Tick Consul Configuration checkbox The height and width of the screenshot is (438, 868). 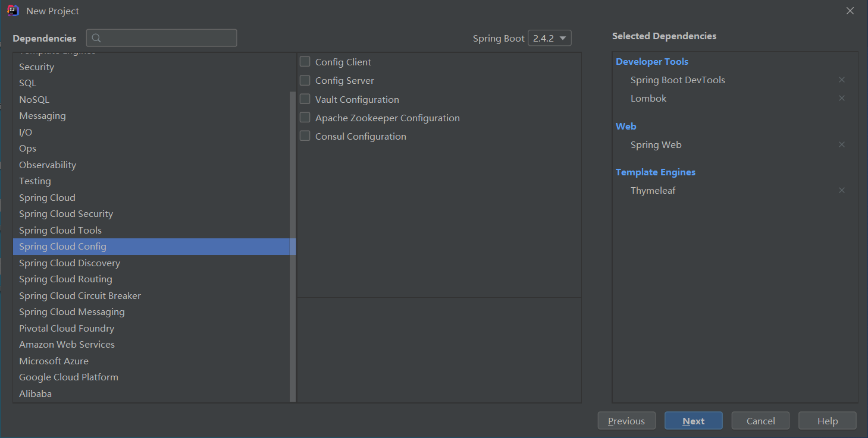click(x=305, y=136)
